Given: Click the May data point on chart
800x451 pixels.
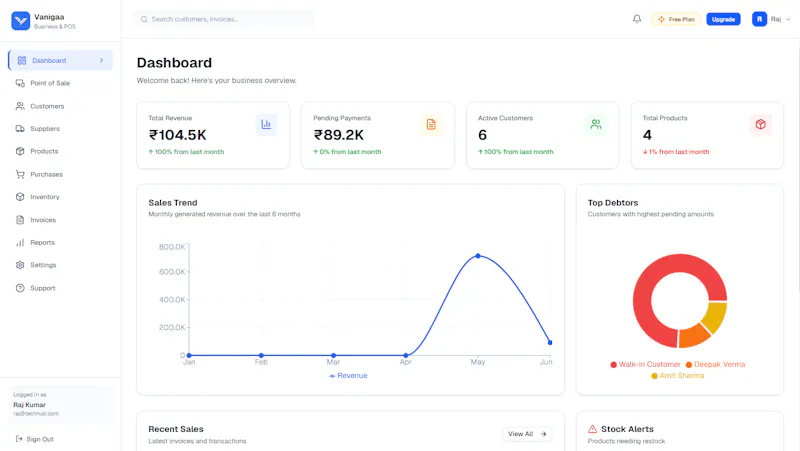Looking at the screenshot, I should pos(478,256).
